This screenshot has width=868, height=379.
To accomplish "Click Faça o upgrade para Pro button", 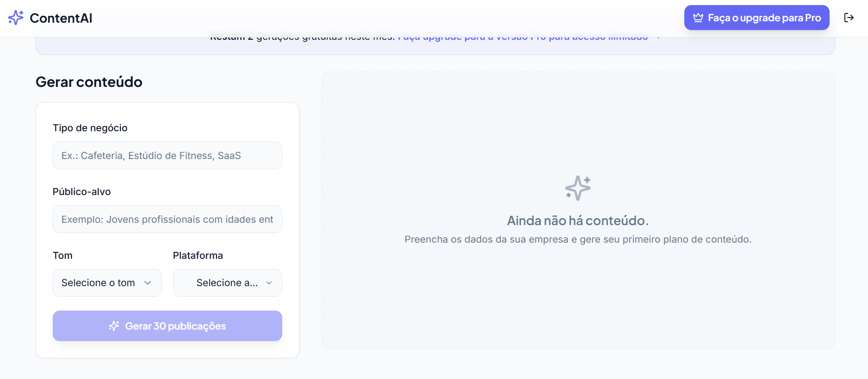I will 757,18.
